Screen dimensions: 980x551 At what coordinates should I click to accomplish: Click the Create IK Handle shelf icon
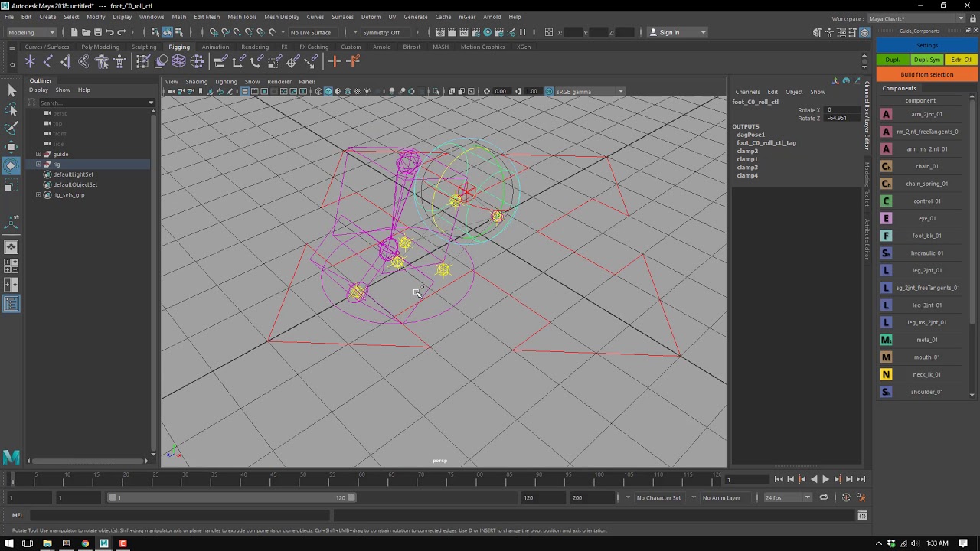coord(66,61)
